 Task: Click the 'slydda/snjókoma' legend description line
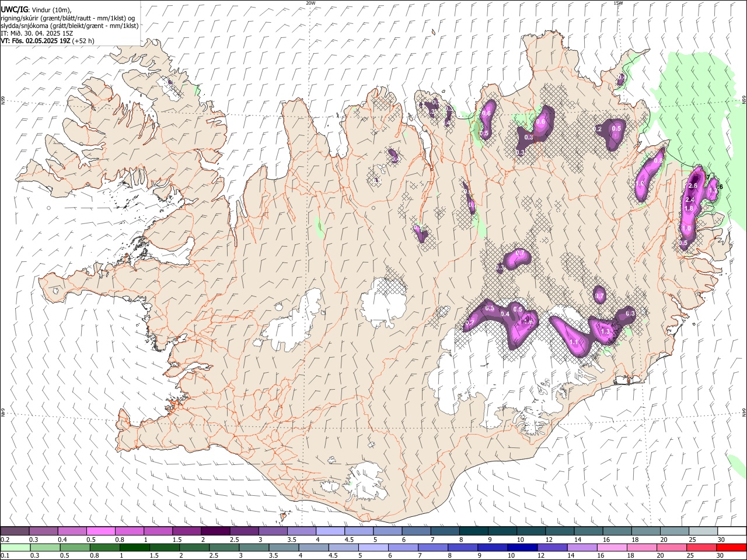point(69,26)
